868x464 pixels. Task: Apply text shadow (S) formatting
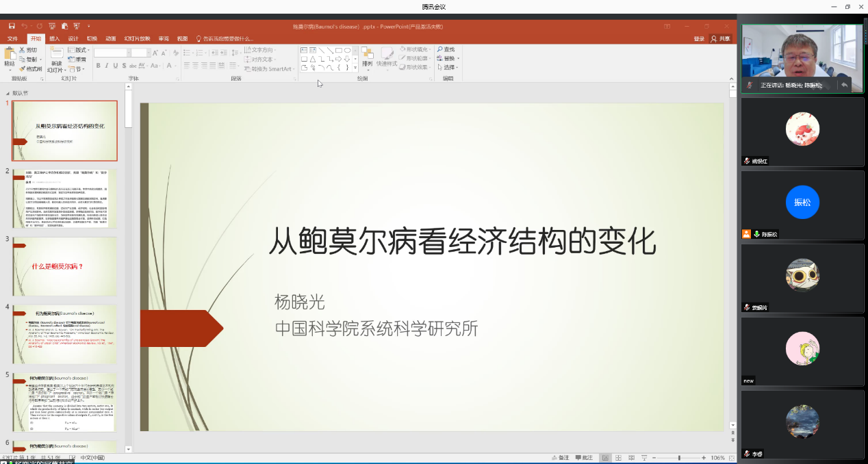[x=123, y=66]
